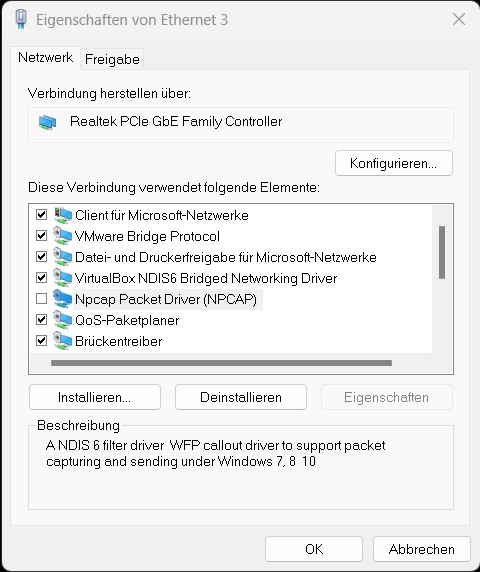Select the QoS-Paketplaner icon

pos(63,320)
